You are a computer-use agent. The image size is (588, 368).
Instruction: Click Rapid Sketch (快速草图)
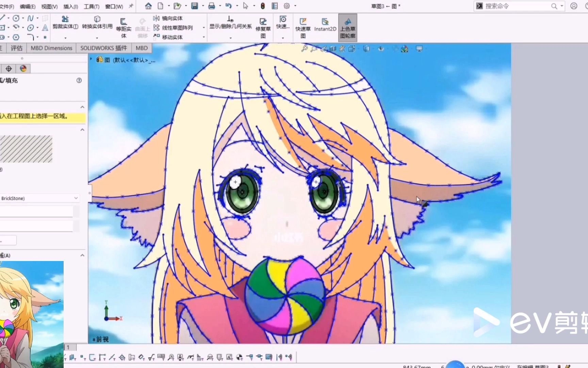303,28
